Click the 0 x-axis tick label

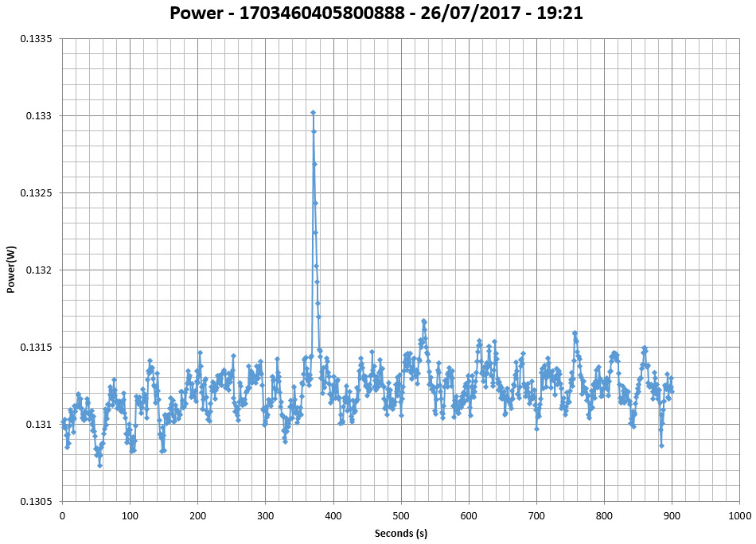click(62, 516)
